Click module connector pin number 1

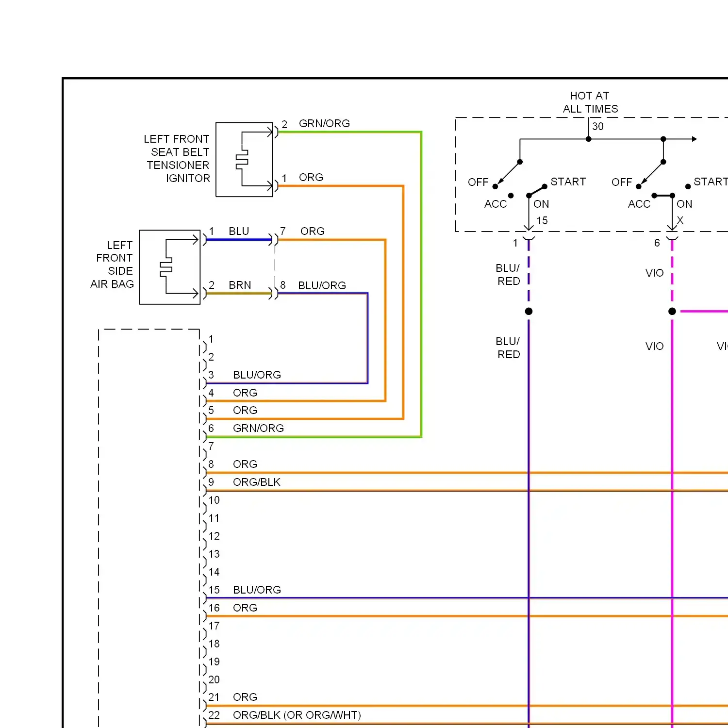pyautogui.click(x=211, y=339)
